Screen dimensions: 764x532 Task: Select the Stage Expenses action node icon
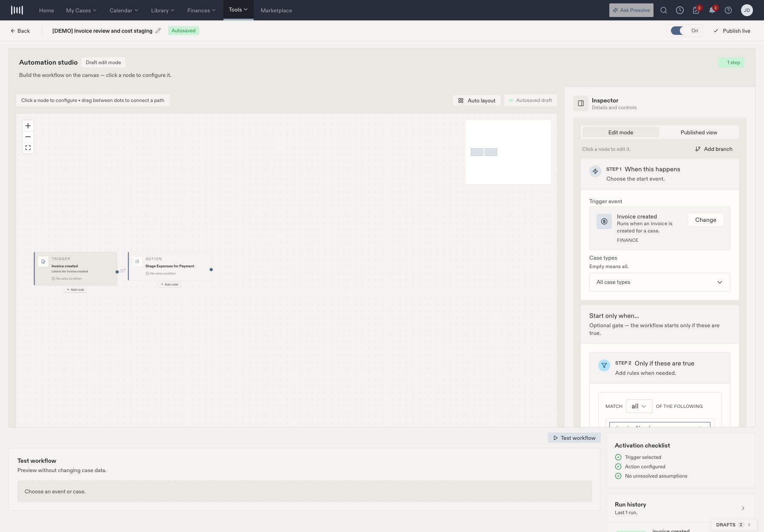point(137,262)
